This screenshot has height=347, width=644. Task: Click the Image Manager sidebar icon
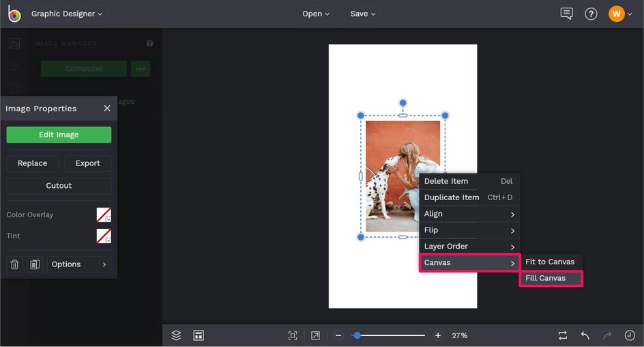pyautogui.click(x=15, y=43)
